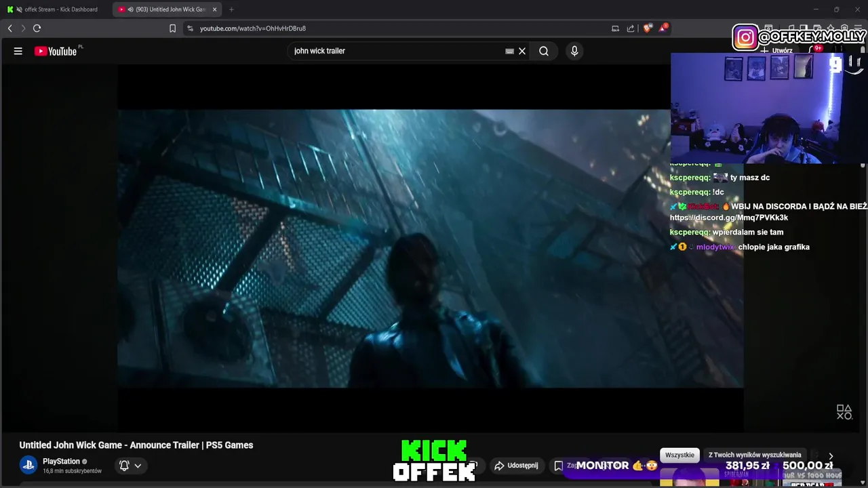Open Brave Rewards triangle icon
The image size is (868, 488).
[x=663, y=28]
